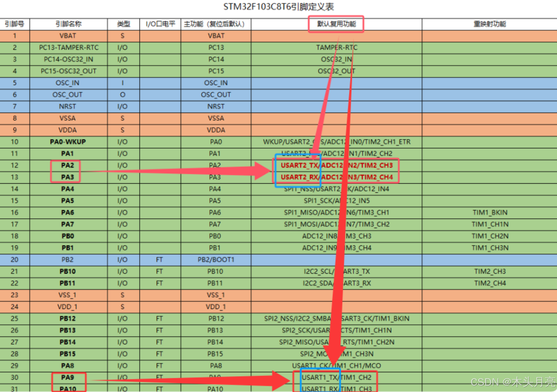The width and height of the screenshot is (557, 392).
Task: Click the USART2_RX/ADC12_IN3/TIM2_CH4 cell
Action: pos(336,177)
